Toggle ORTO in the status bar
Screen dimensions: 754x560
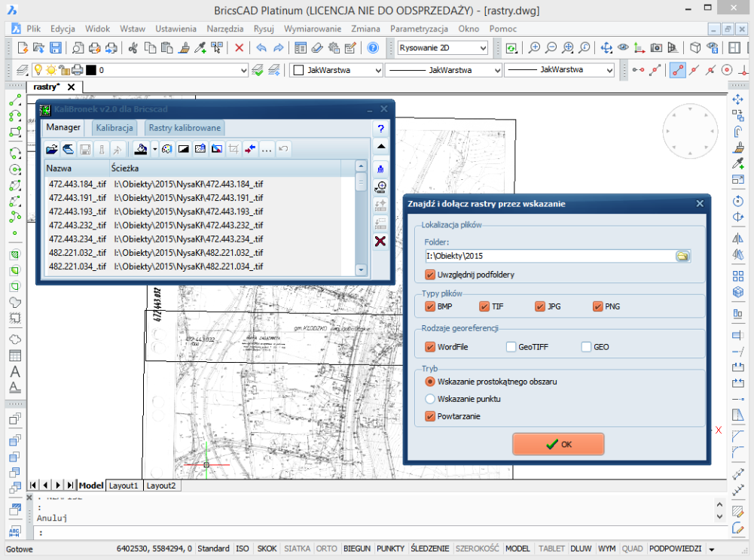point(326,549)
